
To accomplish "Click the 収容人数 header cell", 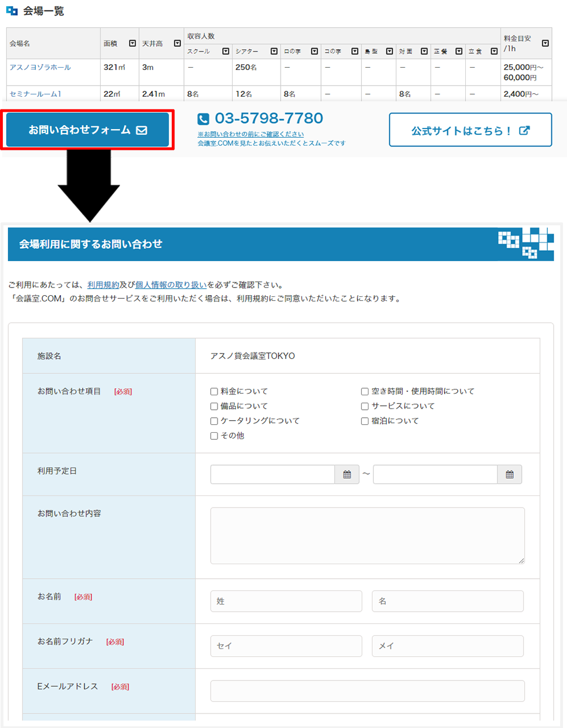I will pos(342,36).
